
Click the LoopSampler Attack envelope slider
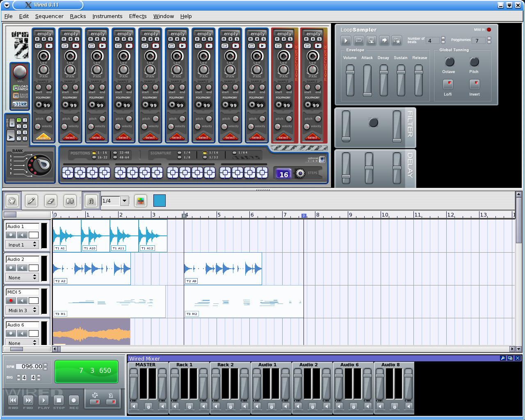pyautogui.click(x=367, y=80)
